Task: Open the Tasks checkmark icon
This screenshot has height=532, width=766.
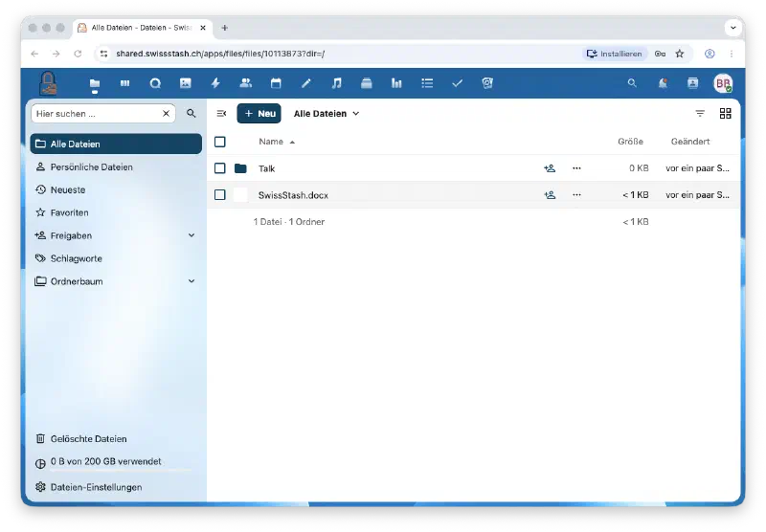Action: coord(458,83)
